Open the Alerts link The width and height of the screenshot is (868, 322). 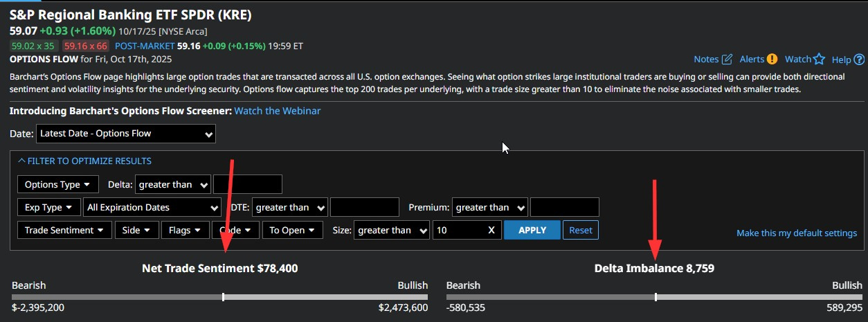(x=752, y=60)
